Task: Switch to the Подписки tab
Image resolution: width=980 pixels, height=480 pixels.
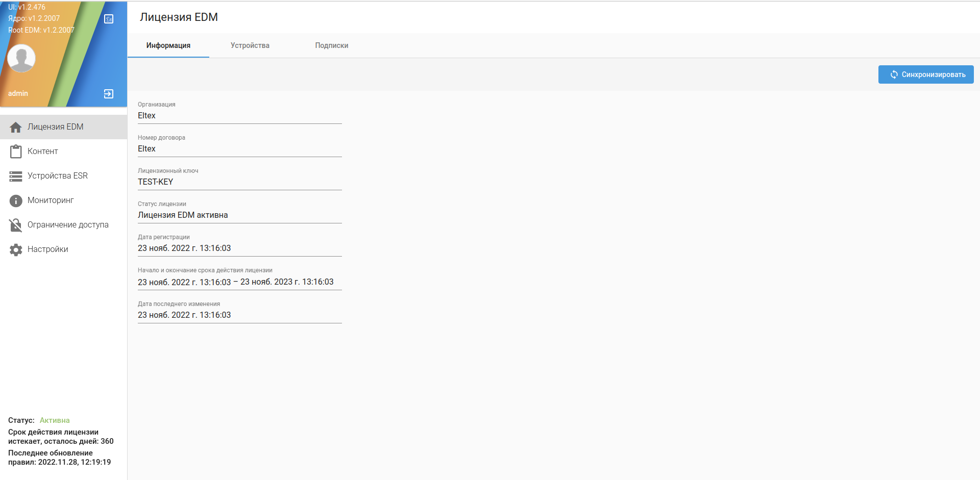Action: tap(332, 45)
